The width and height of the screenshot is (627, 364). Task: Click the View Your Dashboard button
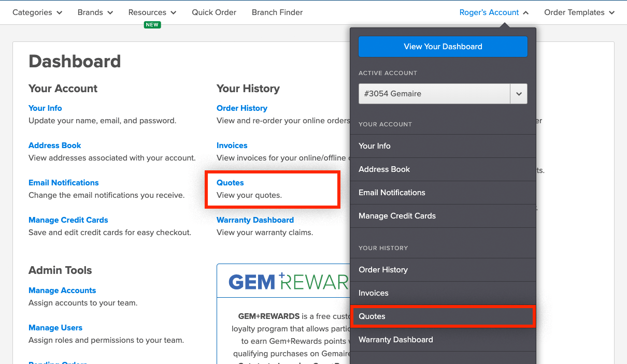443,47
